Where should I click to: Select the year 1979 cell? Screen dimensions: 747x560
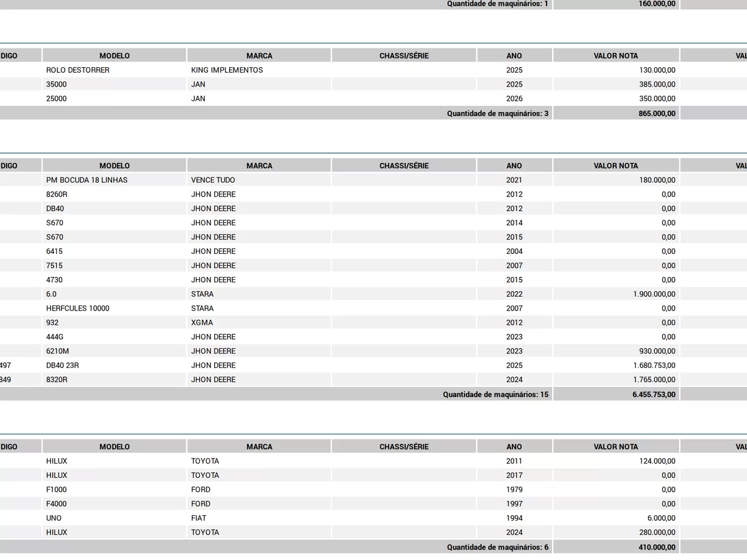514,490
